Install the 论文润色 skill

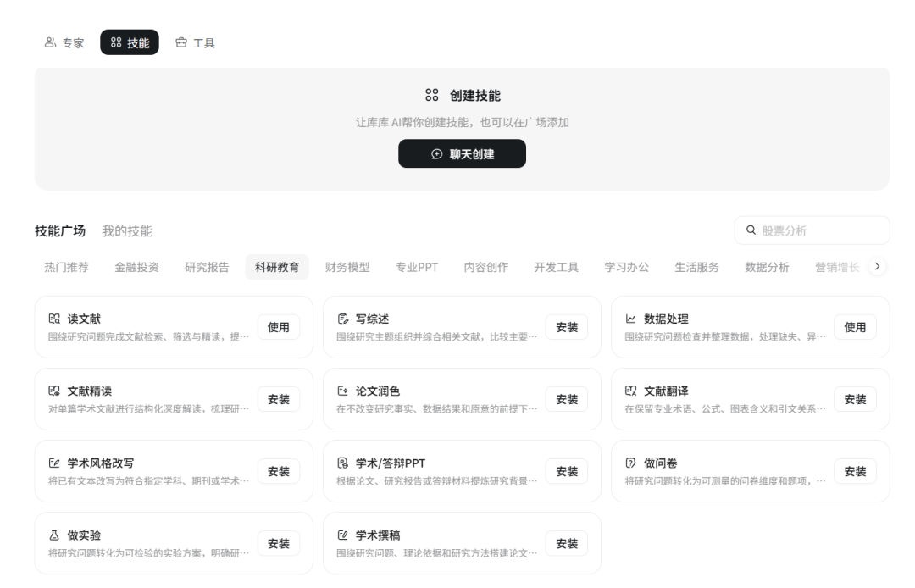pos(567,400)
